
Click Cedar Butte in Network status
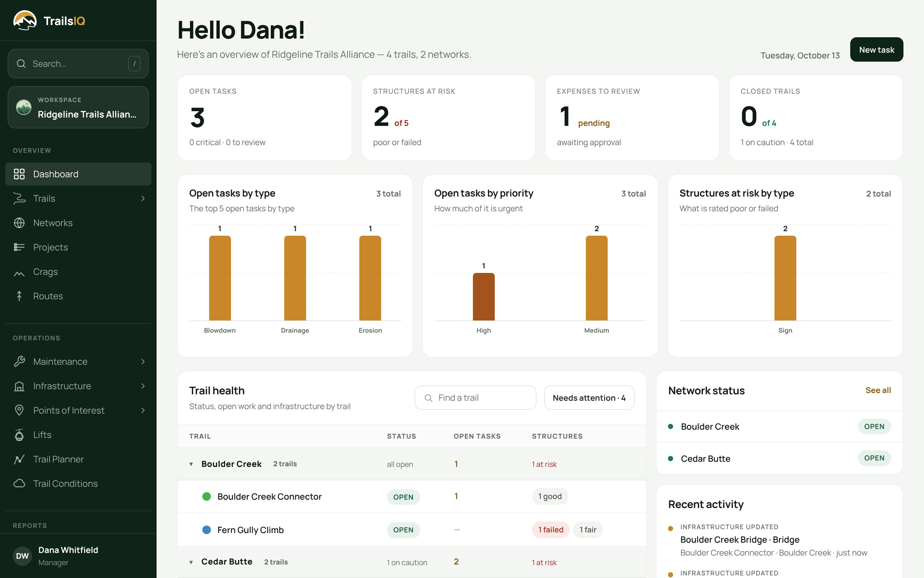point(779,458)
